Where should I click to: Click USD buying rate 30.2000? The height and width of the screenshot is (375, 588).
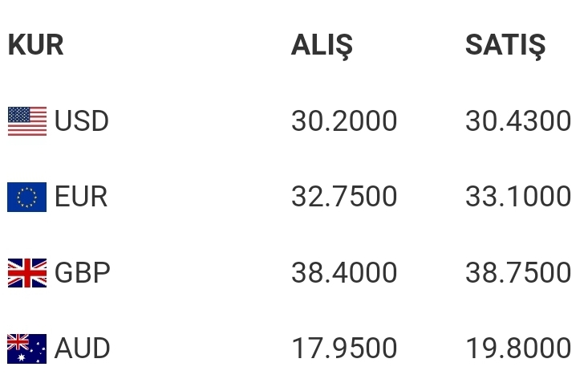[344, 121]
